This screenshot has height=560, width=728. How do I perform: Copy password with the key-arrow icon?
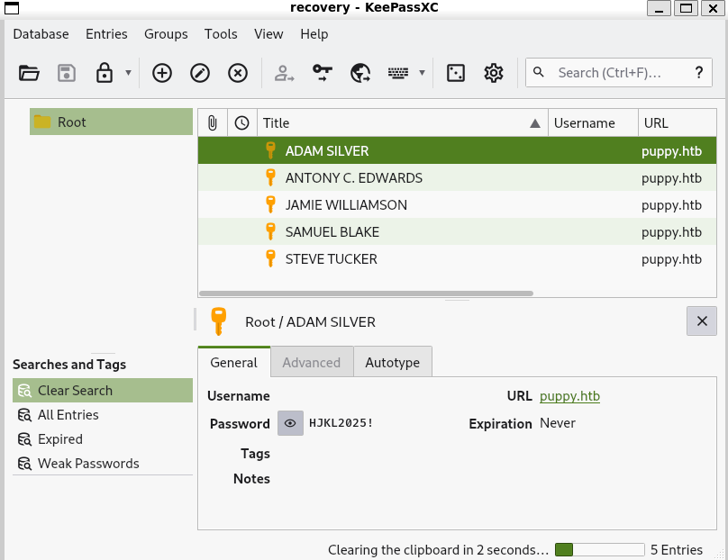tap(323, 73)
